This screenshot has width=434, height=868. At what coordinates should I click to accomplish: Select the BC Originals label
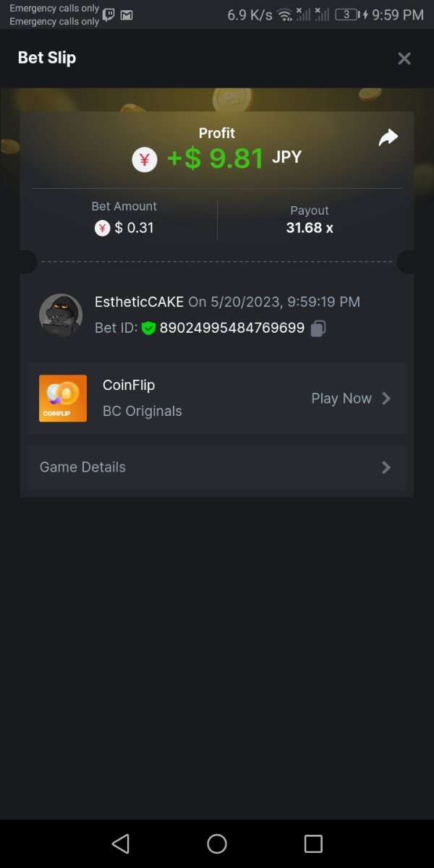pyautogui.click(x=142, y=412)
